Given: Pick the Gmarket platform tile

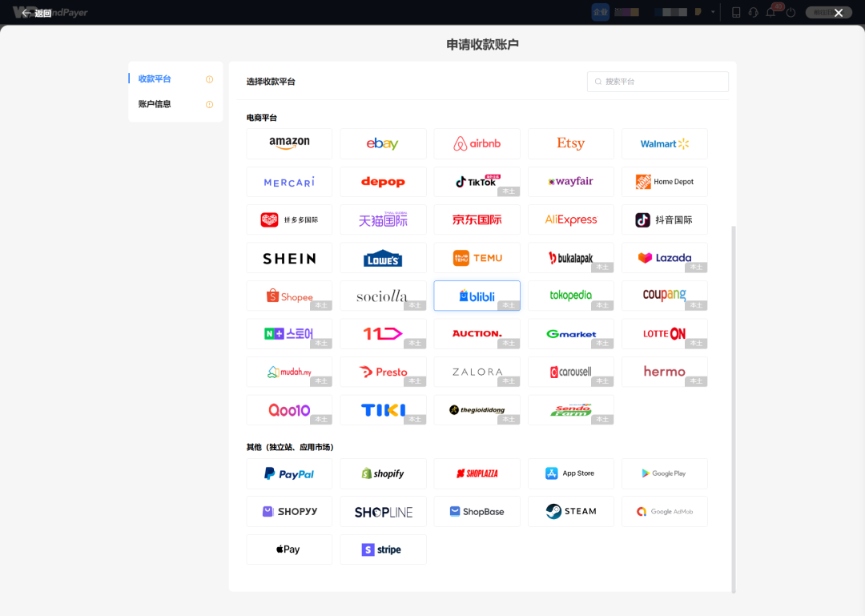Looking at the screenshot, I should [570, 334].
